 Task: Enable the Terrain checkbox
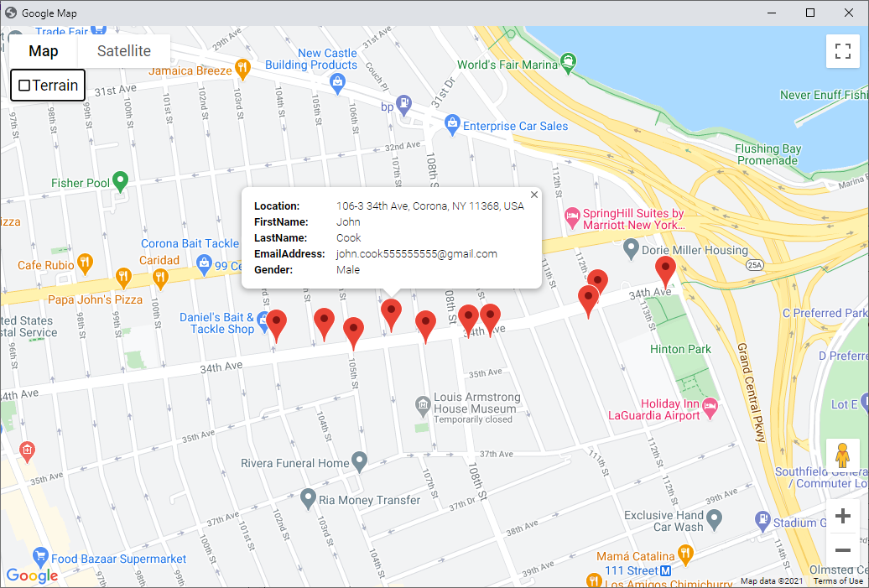[x=24, y=86]
